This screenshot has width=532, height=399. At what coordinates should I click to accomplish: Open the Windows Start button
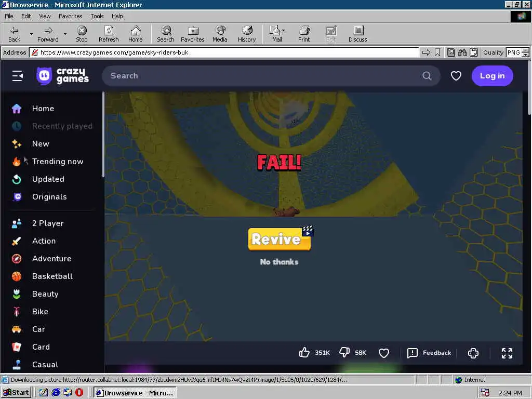[x=16, y=393]
